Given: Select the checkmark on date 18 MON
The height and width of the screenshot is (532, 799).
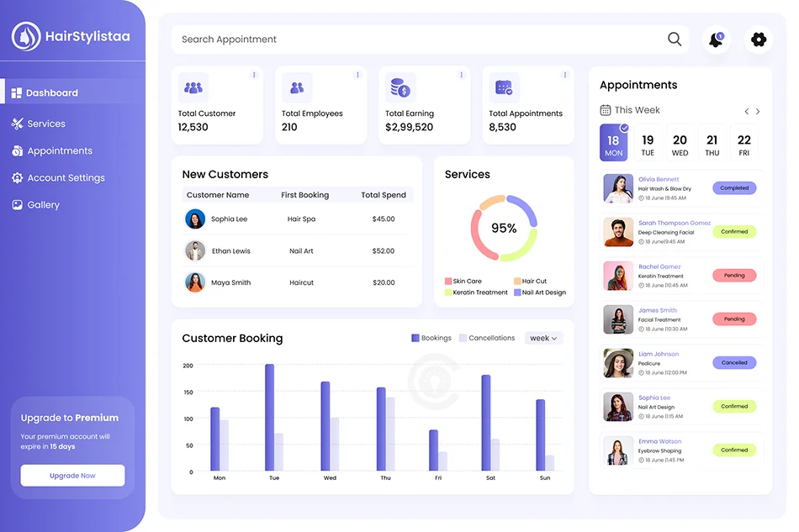Looking at the screenshot, I should 624,126.
